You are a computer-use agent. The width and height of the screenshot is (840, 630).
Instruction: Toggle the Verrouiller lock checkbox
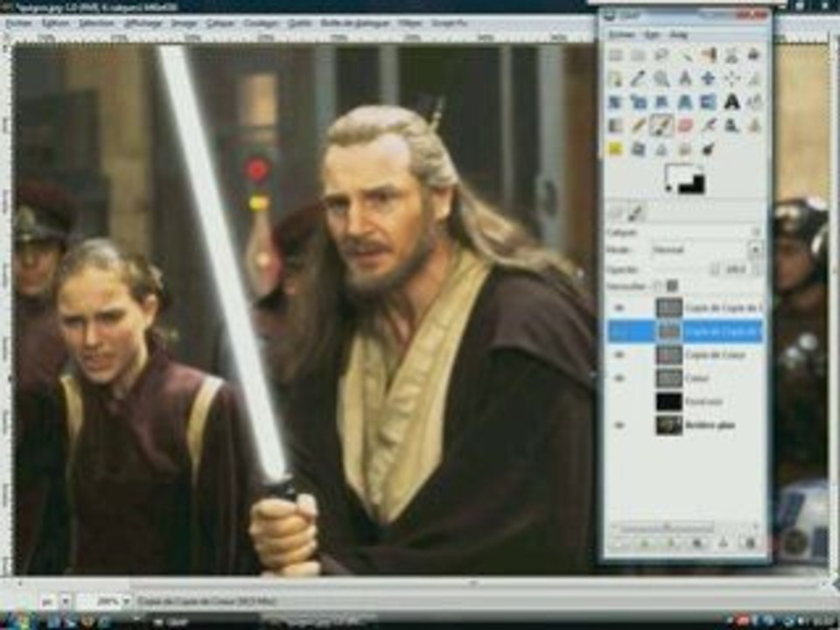tap(658, 285)
